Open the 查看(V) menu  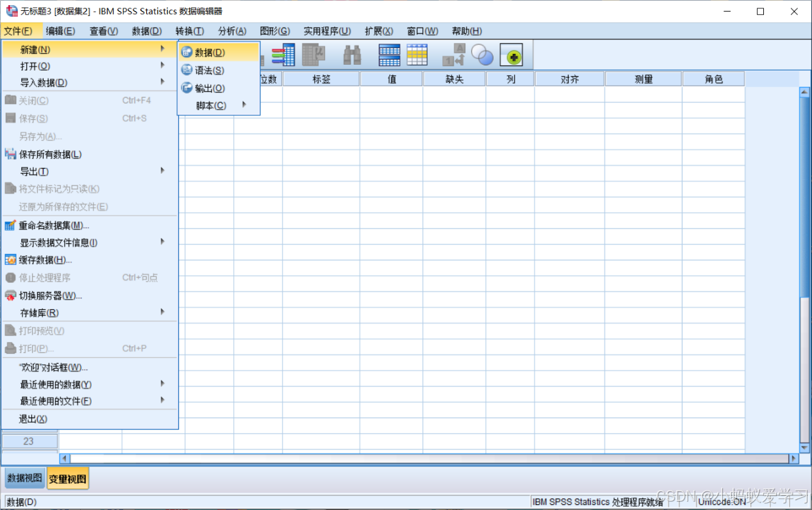pyautogui.click(x=104, y=31)
